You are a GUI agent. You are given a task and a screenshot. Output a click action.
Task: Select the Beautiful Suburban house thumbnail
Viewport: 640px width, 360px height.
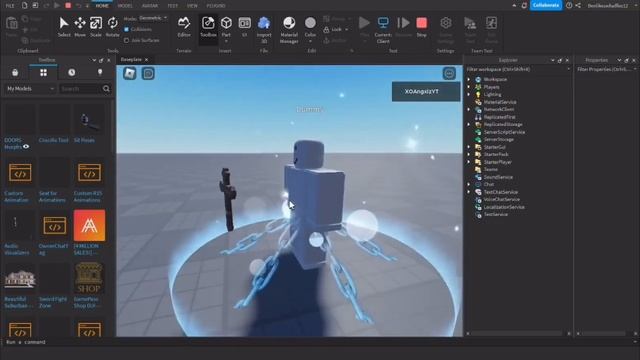pos(20,279)
